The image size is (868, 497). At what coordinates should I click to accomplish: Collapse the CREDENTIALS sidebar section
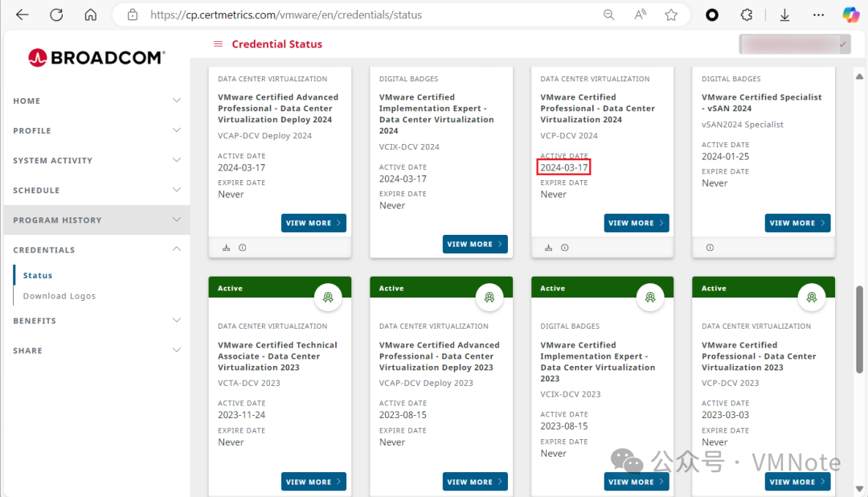96,250
